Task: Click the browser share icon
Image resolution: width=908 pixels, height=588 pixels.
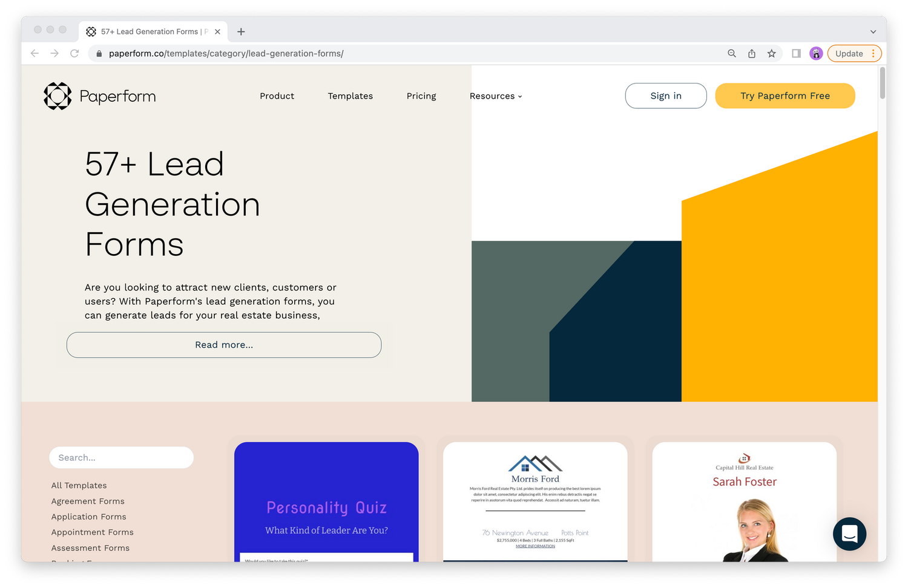Action: tap(752, 54)
